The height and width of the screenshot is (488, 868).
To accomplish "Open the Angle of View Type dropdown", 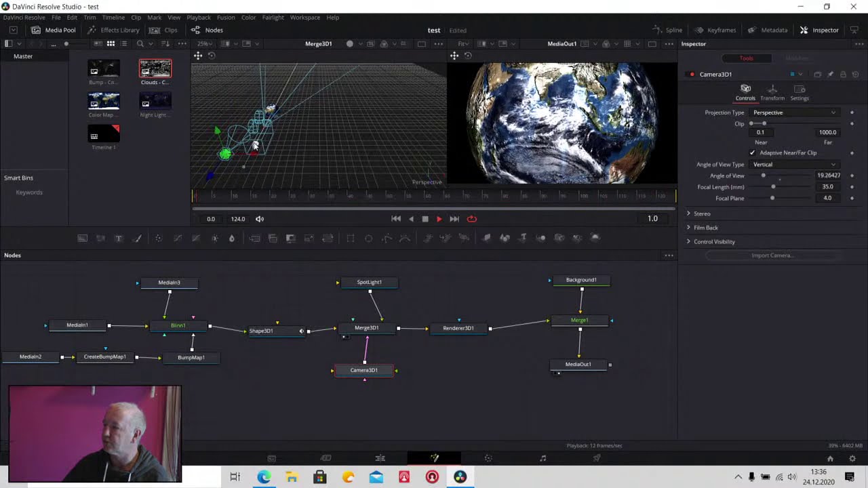I will (793, 165).
